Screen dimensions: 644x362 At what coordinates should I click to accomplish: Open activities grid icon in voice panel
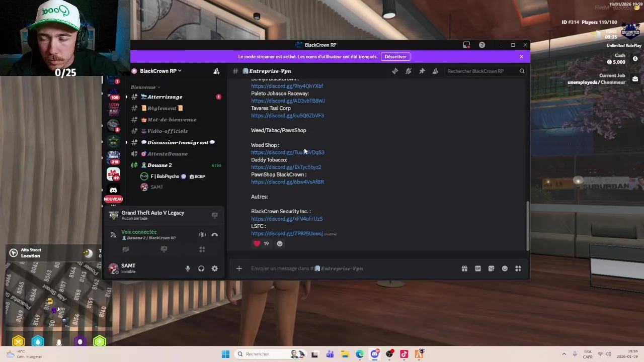click(202, 249)
